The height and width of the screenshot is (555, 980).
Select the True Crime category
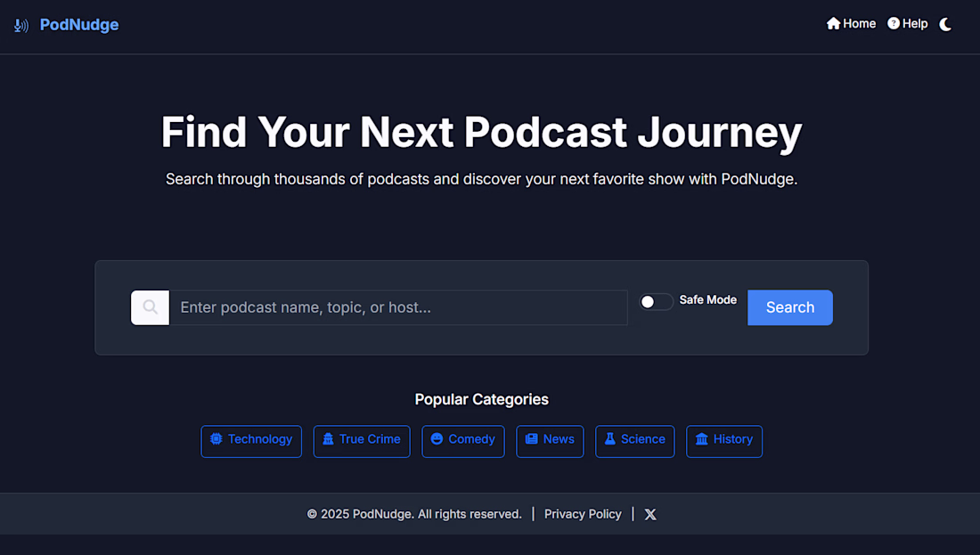pyautogui.click(x=362, y=441)
